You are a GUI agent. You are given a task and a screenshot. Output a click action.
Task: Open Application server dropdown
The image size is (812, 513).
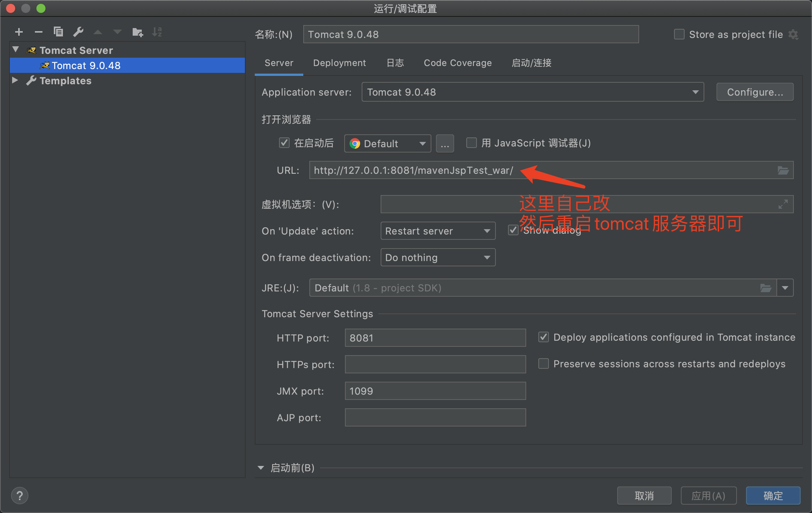pyautogui.click(x=533, y=92)
